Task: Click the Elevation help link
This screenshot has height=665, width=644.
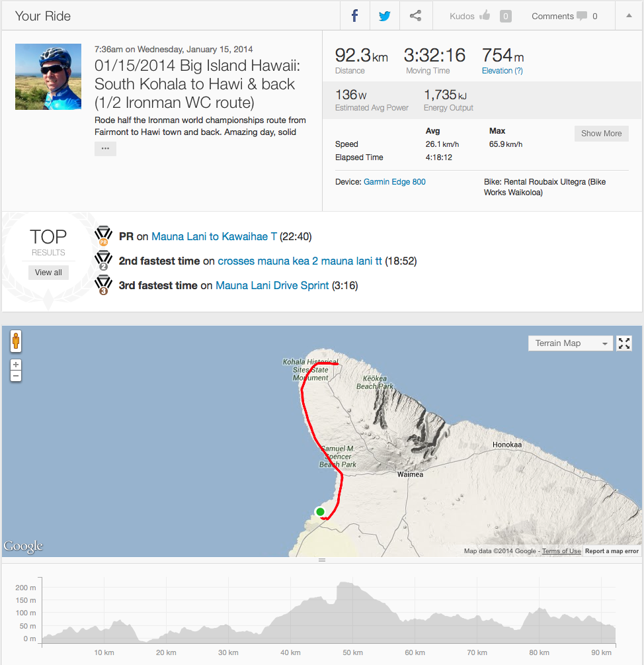Action: (502, 71)
